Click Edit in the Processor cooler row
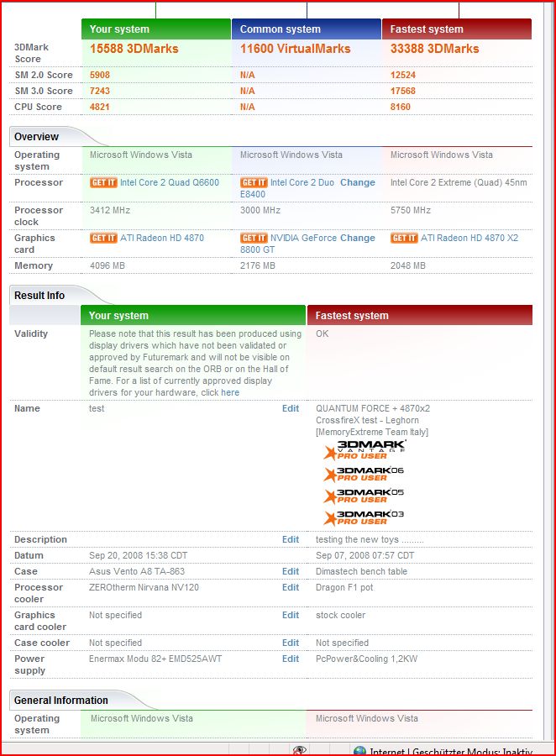 tap(291, 587)
